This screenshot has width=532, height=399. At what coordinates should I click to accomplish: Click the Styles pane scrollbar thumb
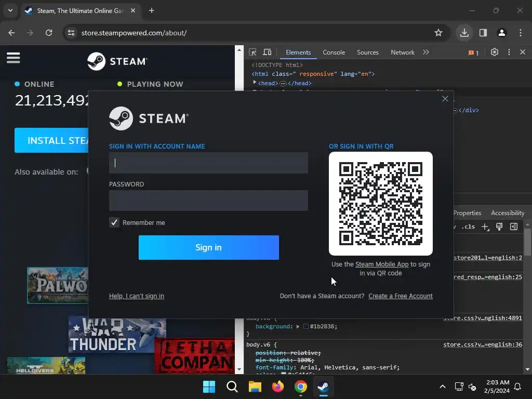tap(527, 242)
